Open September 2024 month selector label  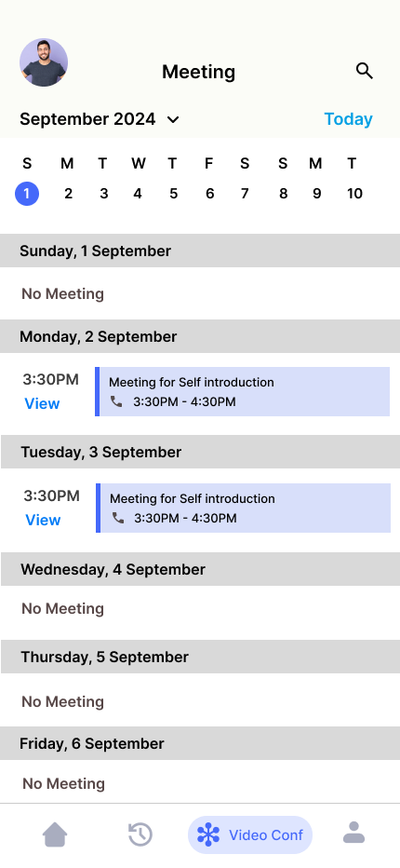click(87, 119)
